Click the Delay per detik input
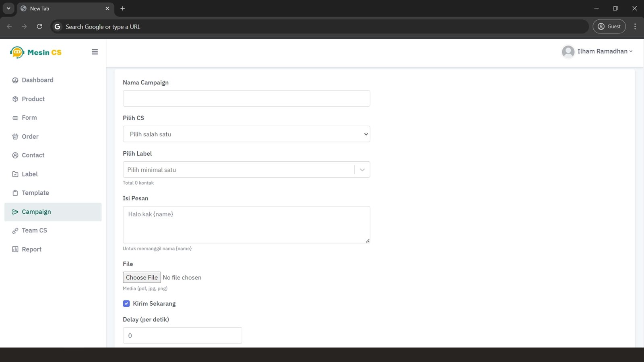The image size is (644, 362). coord(182,335)
